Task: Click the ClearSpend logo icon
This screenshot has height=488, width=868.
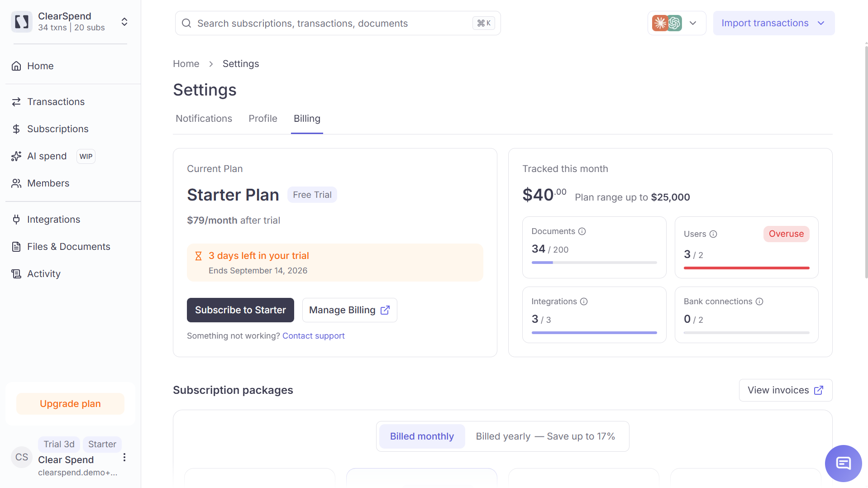Action: point(22,22)
